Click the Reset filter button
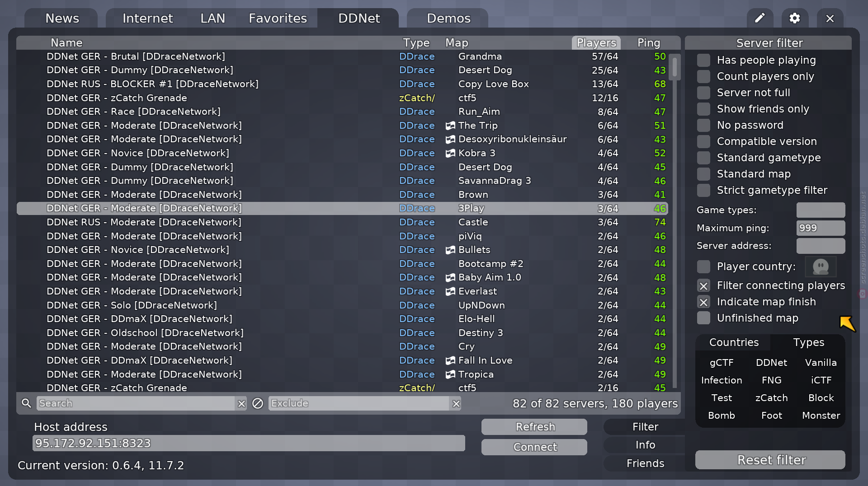The image size is (868, 486). [770, 460]
